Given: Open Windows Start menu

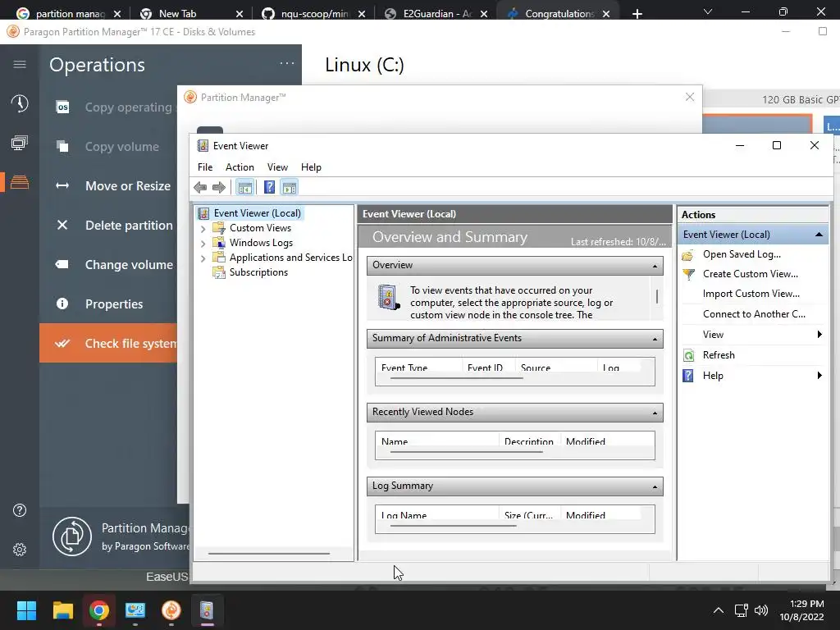Looking at the screenshot, I should tap(26, 610).
